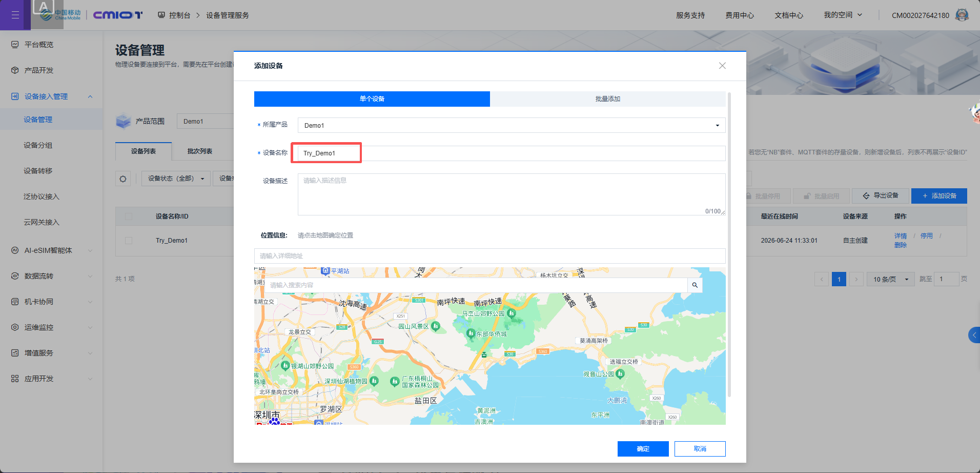Click the 确定 confirm button
Screen dimensions: 980x473
643,449
